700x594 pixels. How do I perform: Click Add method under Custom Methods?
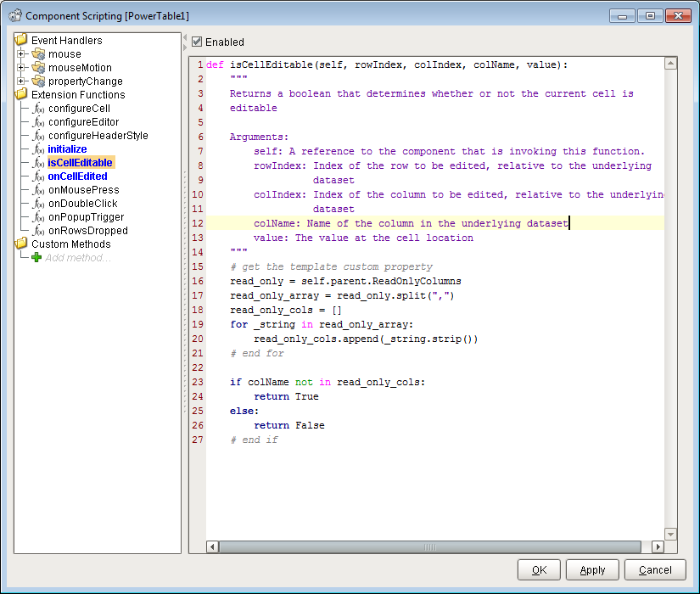point(78,258)
